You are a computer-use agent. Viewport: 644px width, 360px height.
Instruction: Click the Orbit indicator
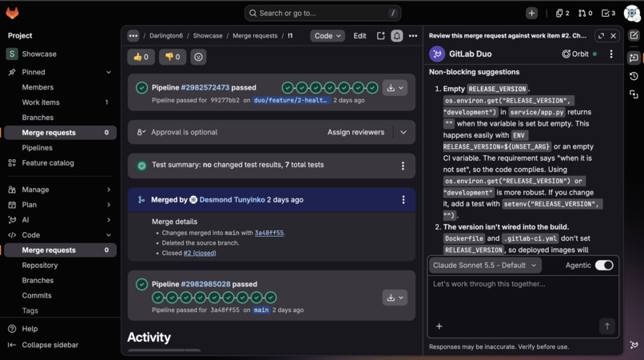pos(579,54)
